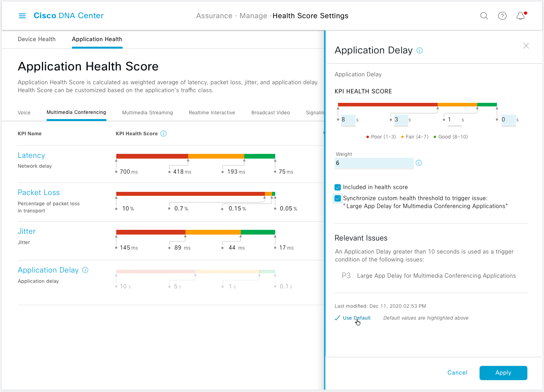Click the Use Default link
The height and width of the screenshot is (392, 544).
[x=357, y=318]
